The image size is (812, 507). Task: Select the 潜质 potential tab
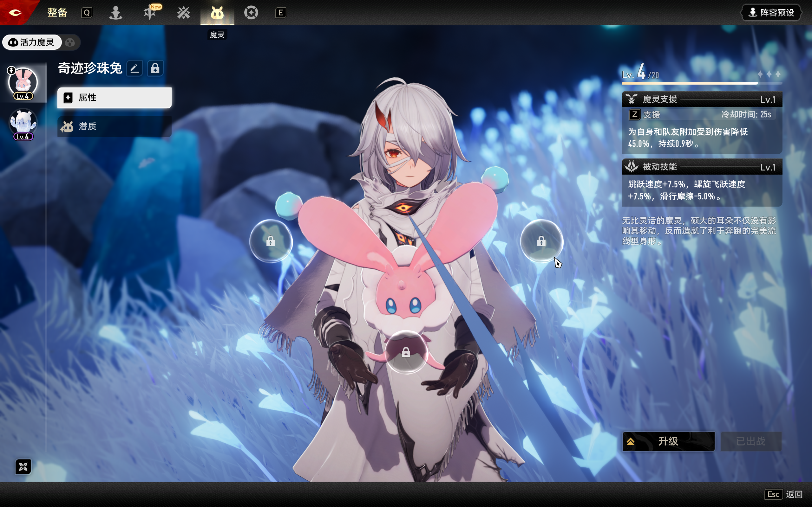pos(115,126)
